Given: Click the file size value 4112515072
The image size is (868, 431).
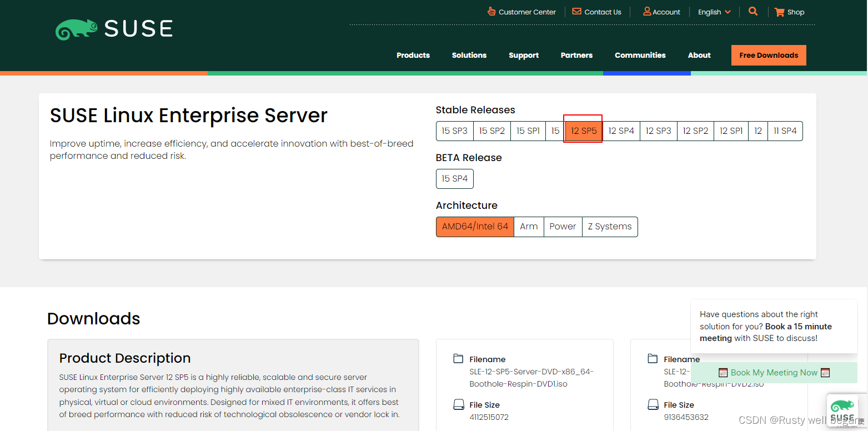Looking at the screenshot, I should [489, 417].
